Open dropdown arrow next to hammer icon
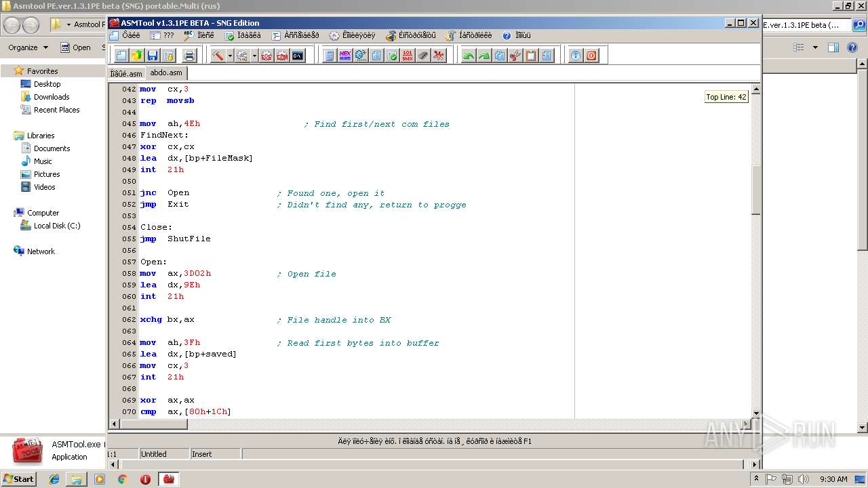This screenshot has height=488, width=868. point(230,56)
